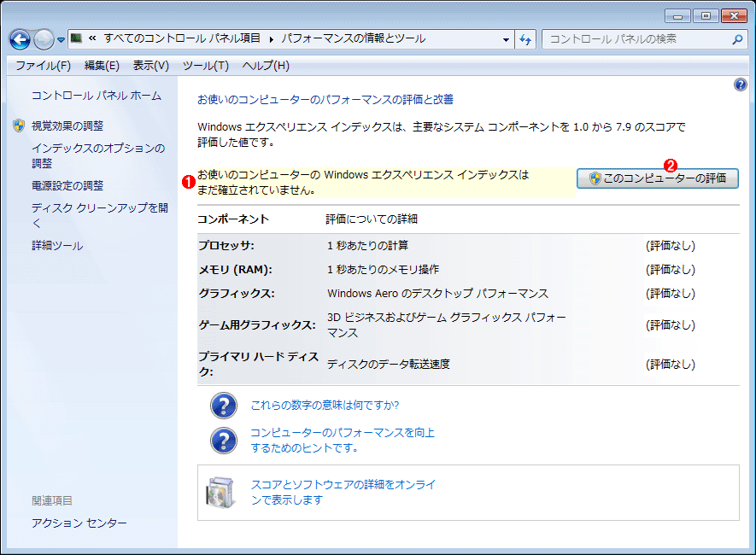This screenshot has height=555, width=756.
Task: Open 視覚効果の調整 link
Action: coord(67,126)
